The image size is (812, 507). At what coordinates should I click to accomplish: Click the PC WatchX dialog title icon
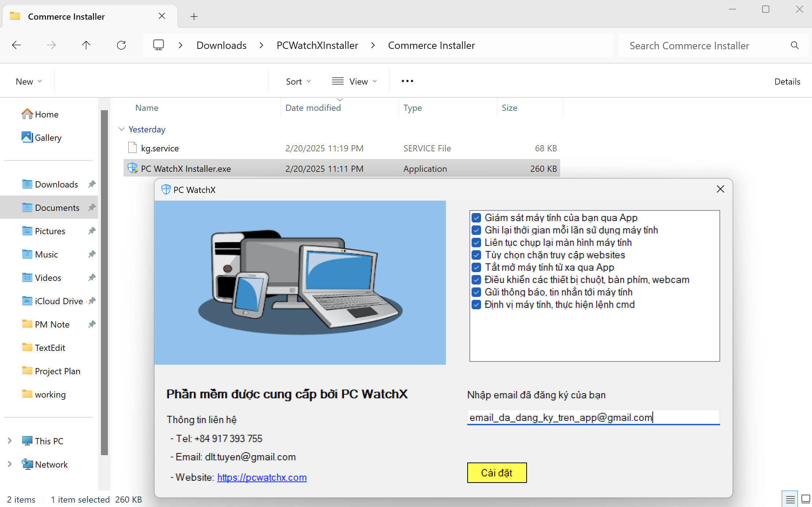click(166, 189)
